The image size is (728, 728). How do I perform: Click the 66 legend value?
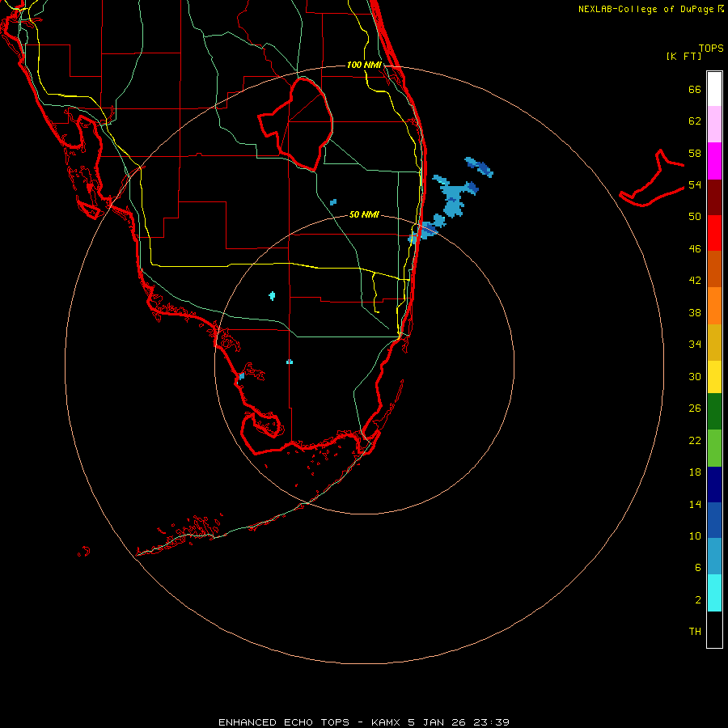point(695,89)
